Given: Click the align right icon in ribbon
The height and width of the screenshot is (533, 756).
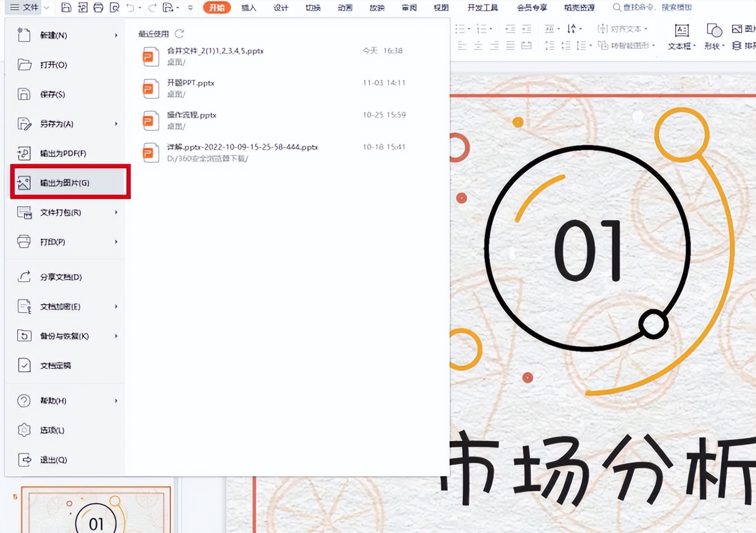Looking at the screenshot, I should (494, 45).
